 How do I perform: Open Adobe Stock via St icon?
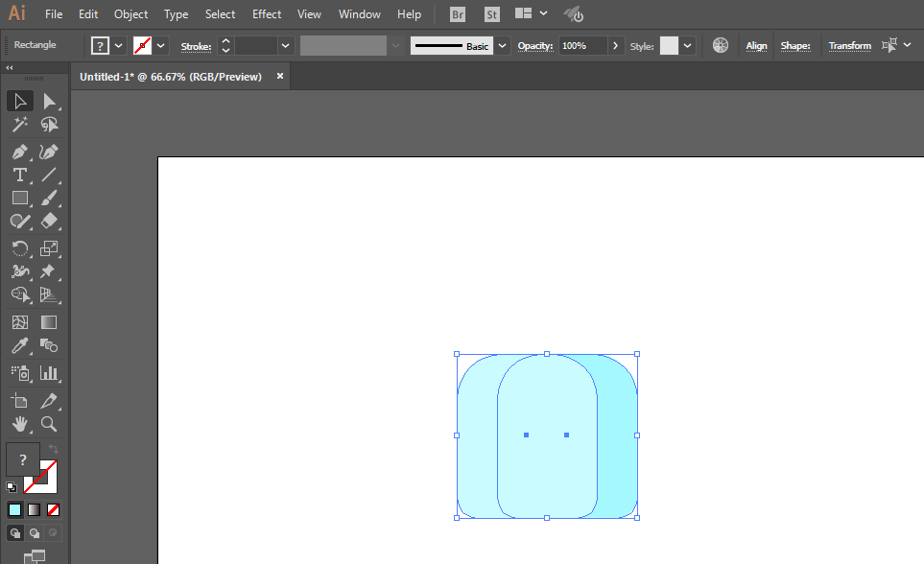pos(492,14)
